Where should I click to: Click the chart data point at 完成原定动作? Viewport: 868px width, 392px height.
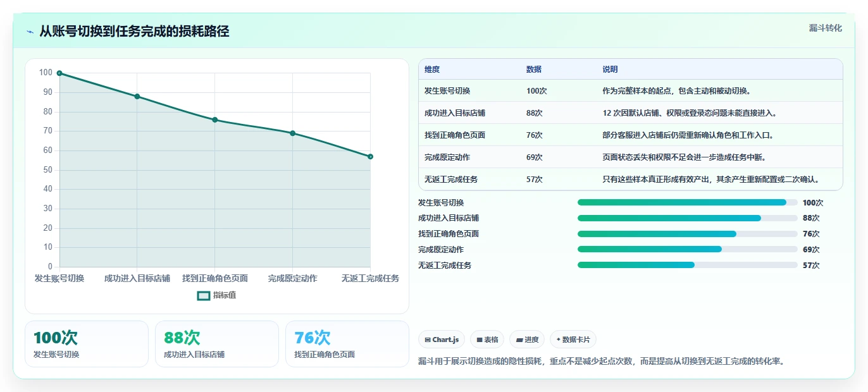click(x=292, y=133)
